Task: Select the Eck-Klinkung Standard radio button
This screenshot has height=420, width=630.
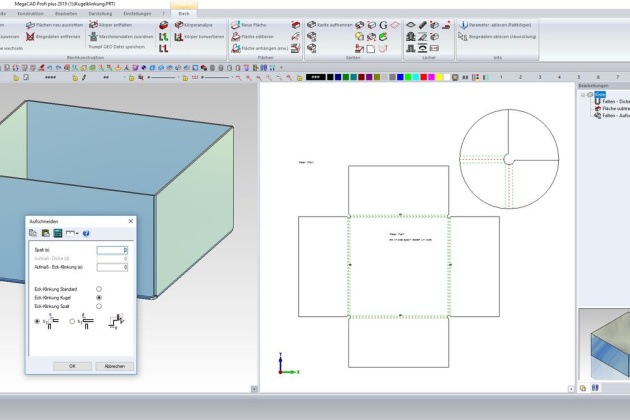Action: 99,289
